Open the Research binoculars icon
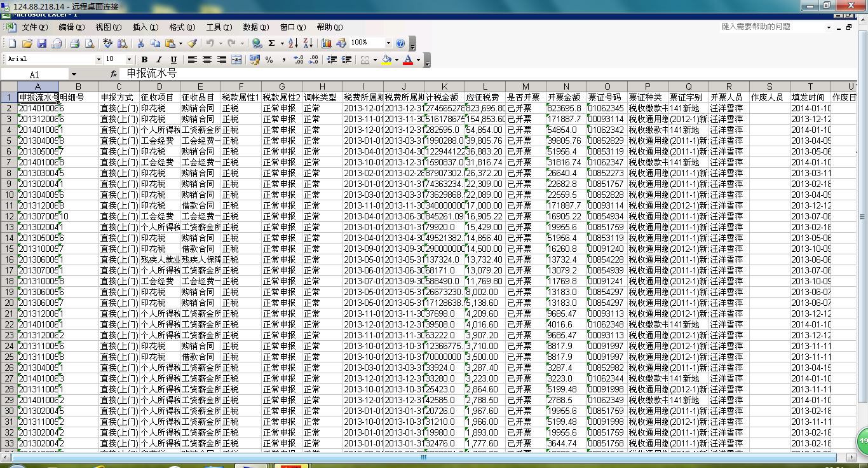 tap(122, 43)
